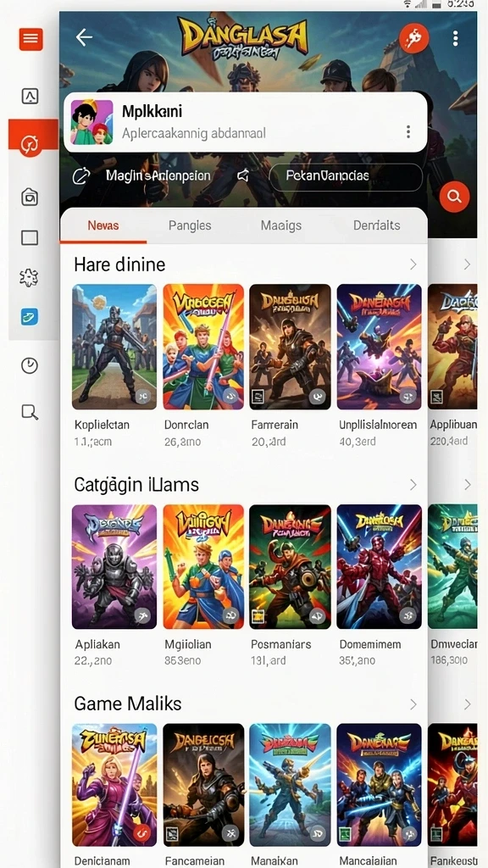
Task: Open the Mplkkani app card
Action: pos(245,122)
